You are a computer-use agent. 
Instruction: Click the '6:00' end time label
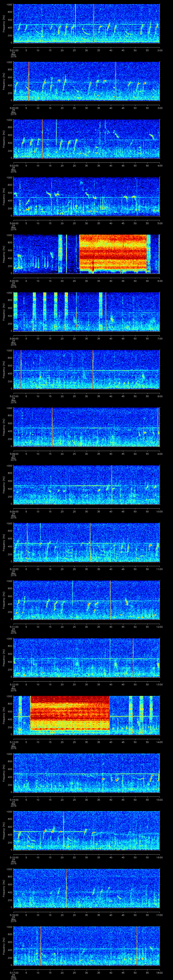[160, 281]
